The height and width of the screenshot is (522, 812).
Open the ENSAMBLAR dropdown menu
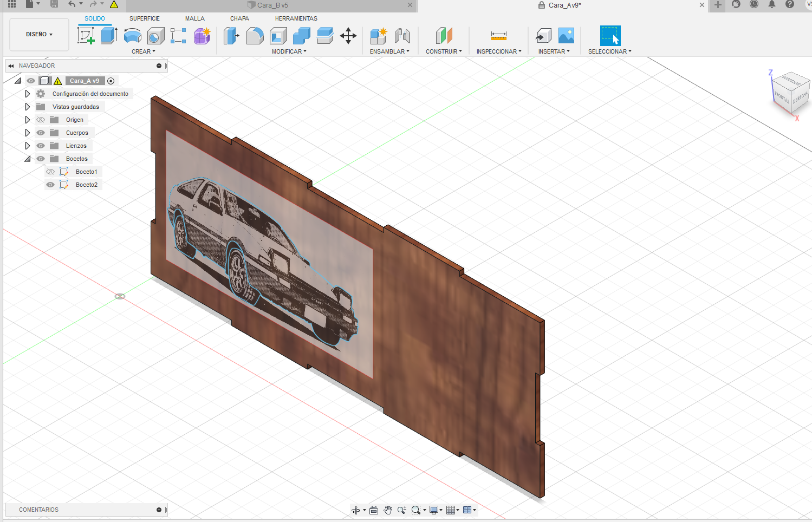point(389,51)
